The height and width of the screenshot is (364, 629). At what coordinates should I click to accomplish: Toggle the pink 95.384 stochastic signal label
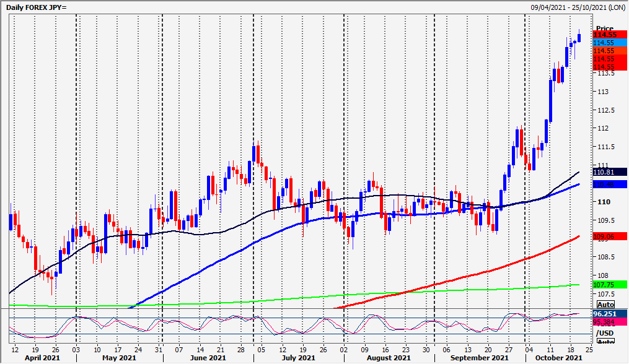click(x=605, y=322)
